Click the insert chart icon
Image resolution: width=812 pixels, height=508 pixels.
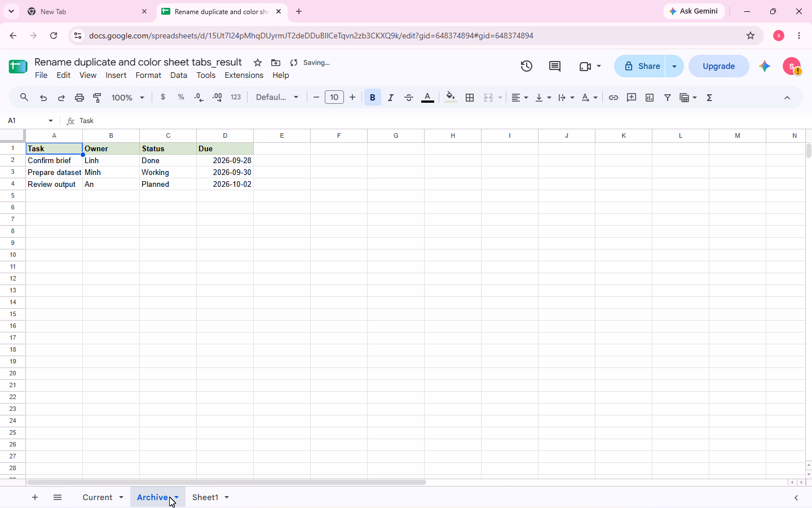pos(650,98)
